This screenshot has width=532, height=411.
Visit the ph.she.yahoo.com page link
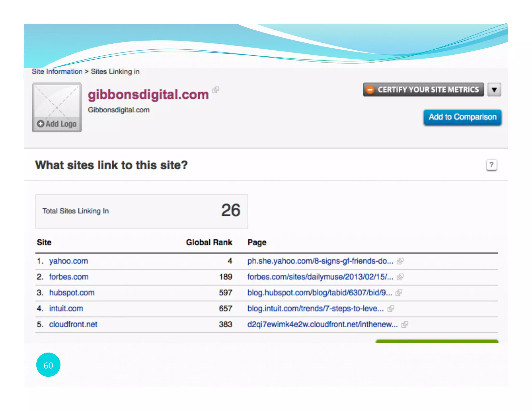point(320,261)
